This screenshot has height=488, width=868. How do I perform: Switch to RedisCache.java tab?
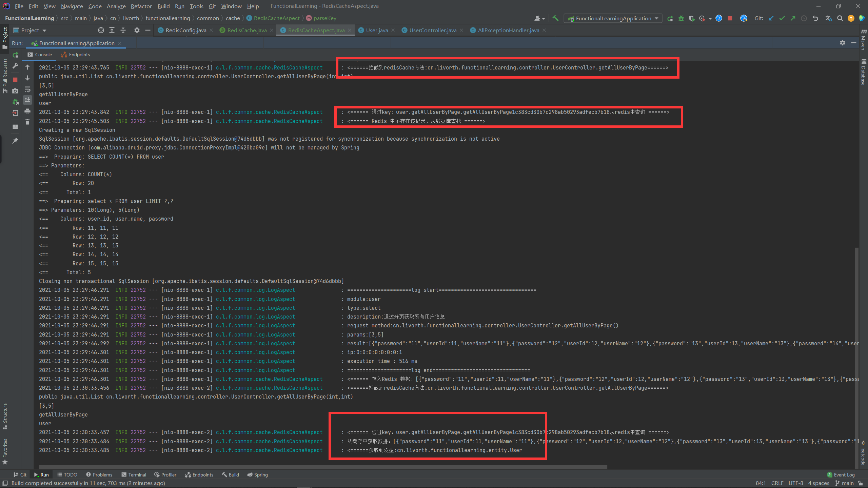pos(247,30)
